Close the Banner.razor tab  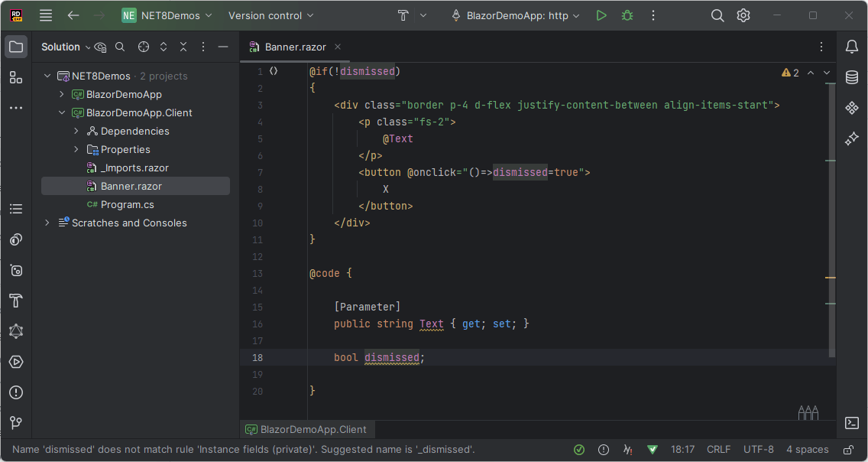click(x=338, y=47)
